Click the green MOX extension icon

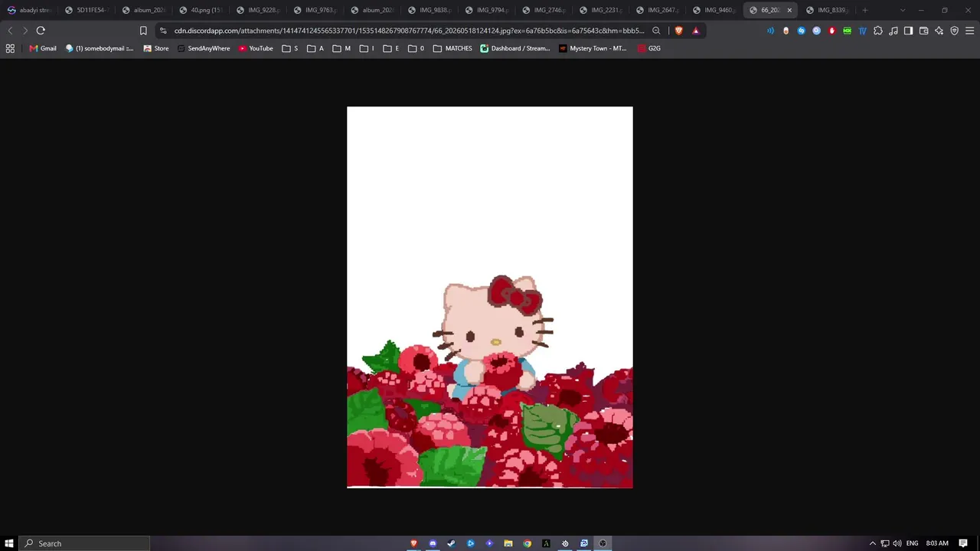point(847,31)
